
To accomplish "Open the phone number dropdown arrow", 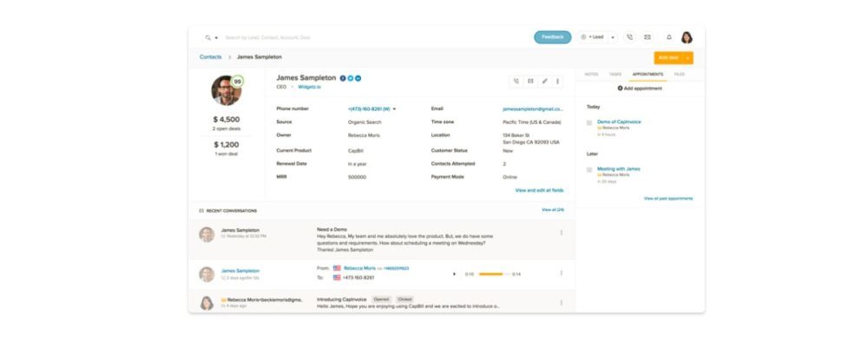I will click(394, 109).
